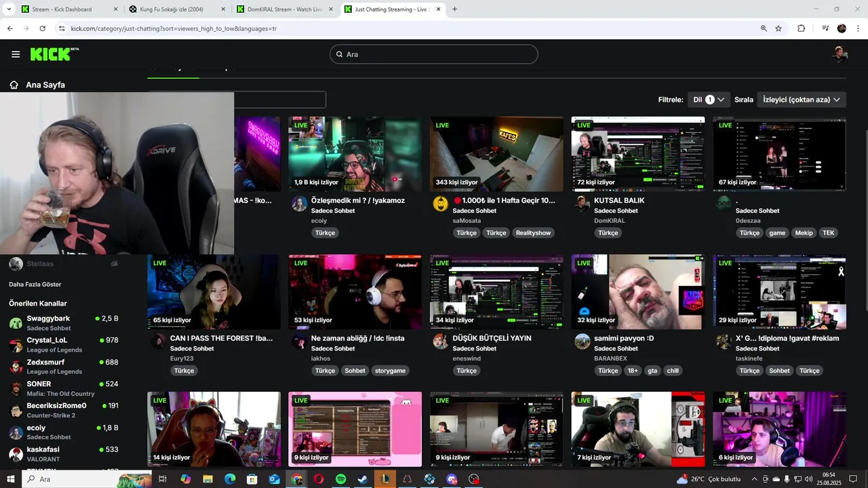Expand the system tray hidden icons chevron
The width and height of the screenshot is (868, 488).
754,479
